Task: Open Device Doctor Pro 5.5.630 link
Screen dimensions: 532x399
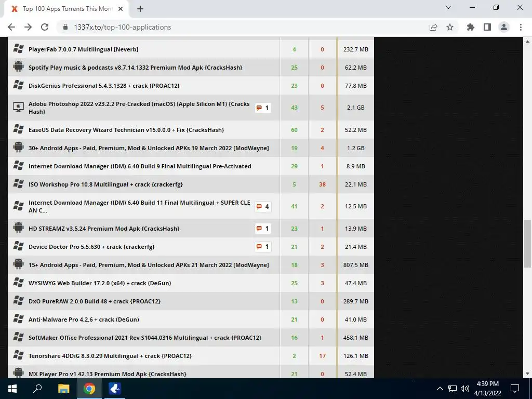Action: point(91,247)
